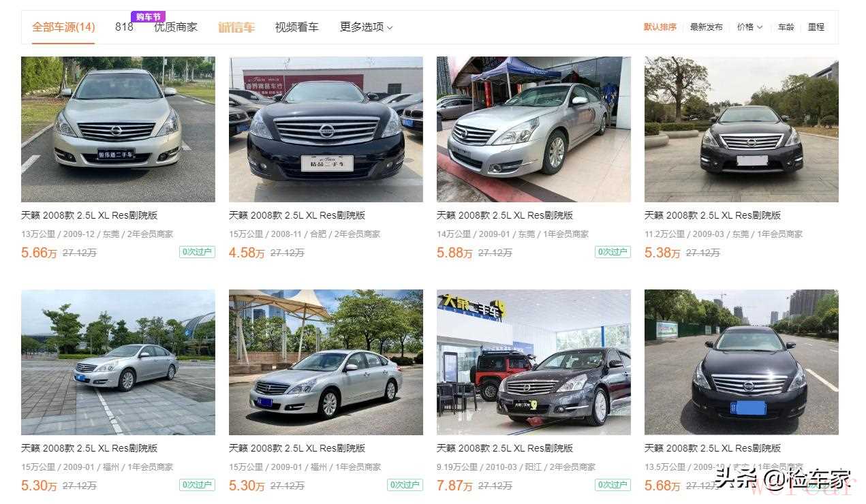This screenshot has height=504, width=866.
Task: Sort listings by 车龄
Action: [x=786, y=27]
